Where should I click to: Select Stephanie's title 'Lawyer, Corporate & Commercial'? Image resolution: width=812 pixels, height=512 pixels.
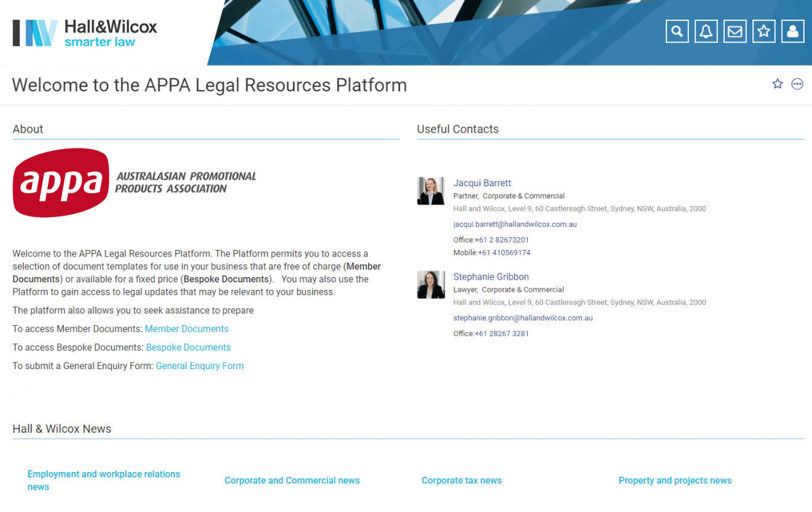pos(508,289)
